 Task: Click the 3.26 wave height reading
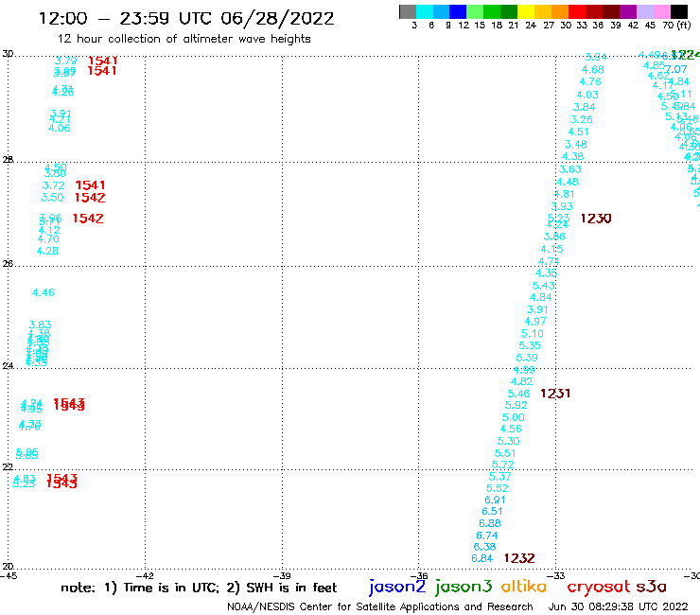click(582, 120)
